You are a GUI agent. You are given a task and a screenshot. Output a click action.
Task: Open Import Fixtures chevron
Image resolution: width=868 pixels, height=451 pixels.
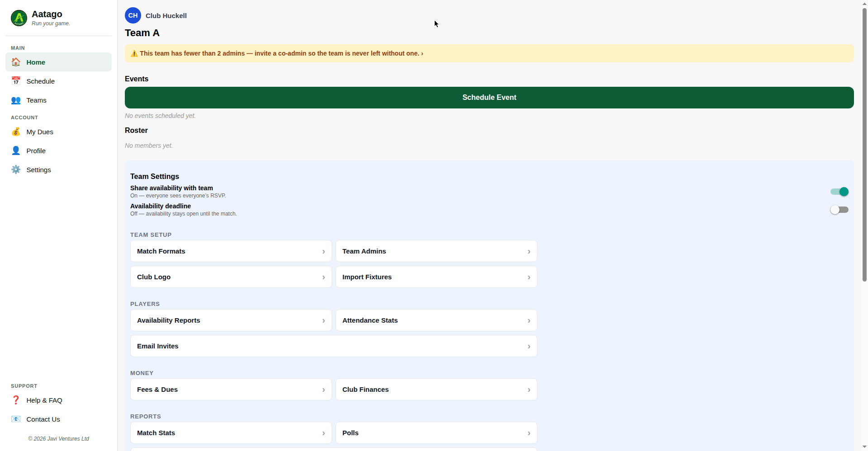point(529,277)
